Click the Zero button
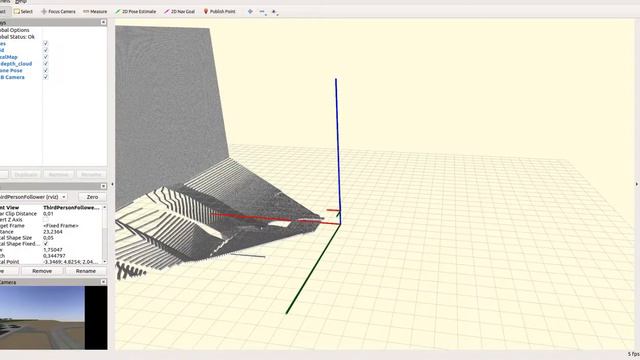 click(92, 197)
